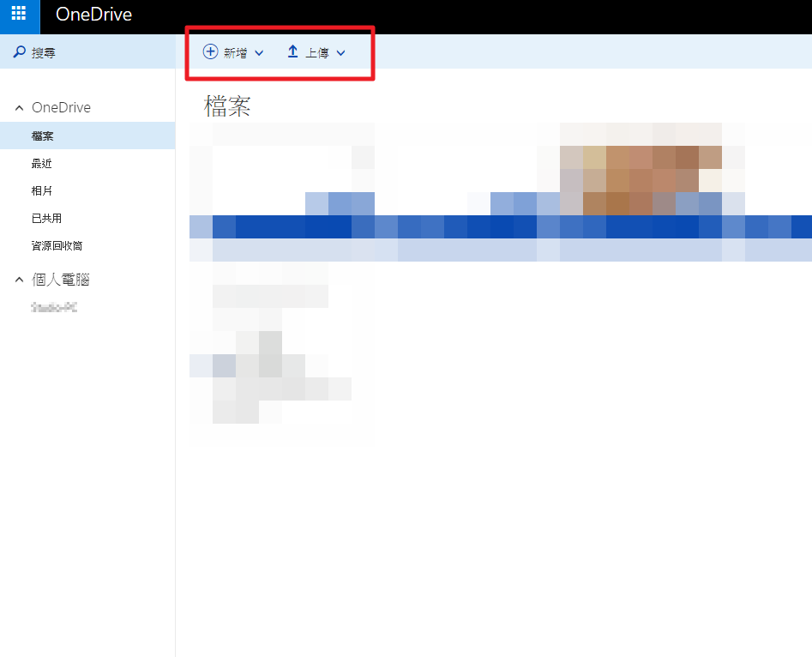The height and width of the screenshot is (657, 812).
Task: Click the 檔案 page heading
Action: [x=227, y=106]
